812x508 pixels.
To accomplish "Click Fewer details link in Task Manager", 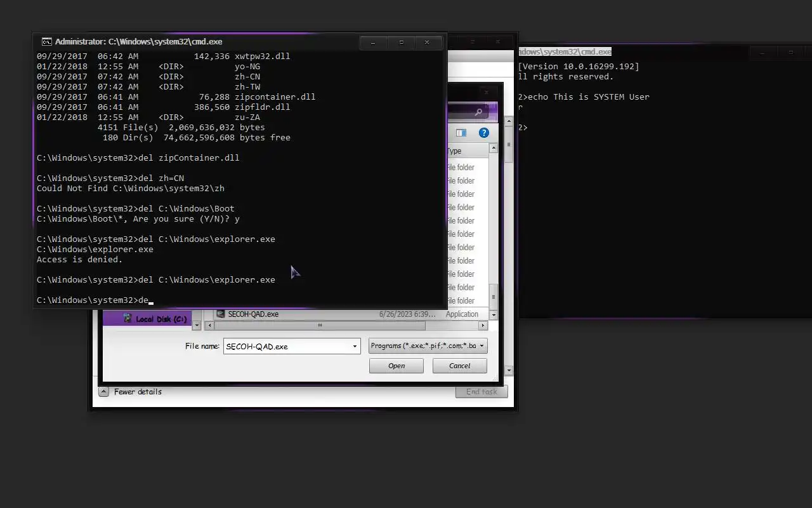I will click(138, 392).
